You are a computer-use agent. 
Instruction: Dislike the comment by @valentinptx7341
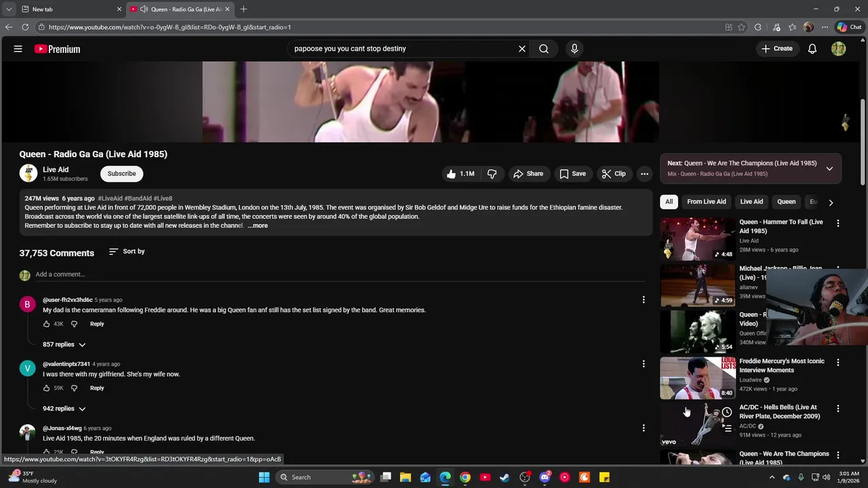coord(75,388)
